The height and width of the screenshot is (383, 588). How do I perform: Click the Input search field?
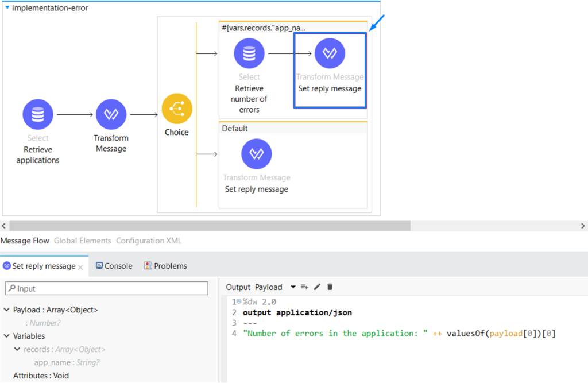107,289
